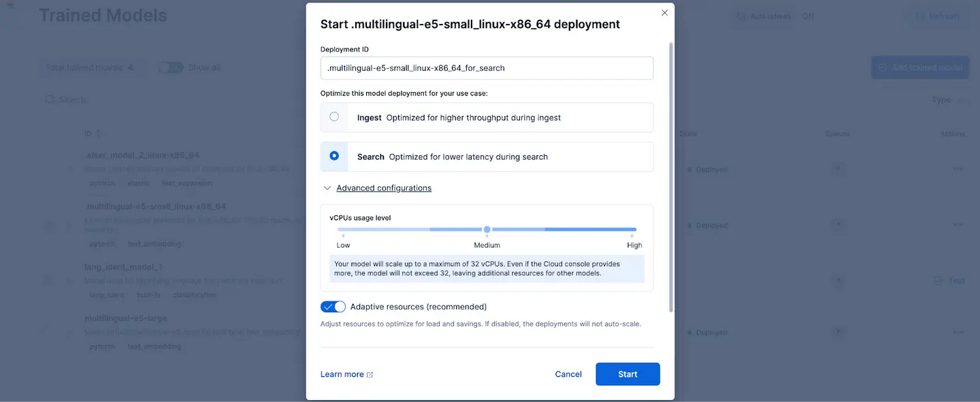This screenshot has width=980, height=402.
Task: Toggle Adaptive resources switch off
Action: (333, 307)
